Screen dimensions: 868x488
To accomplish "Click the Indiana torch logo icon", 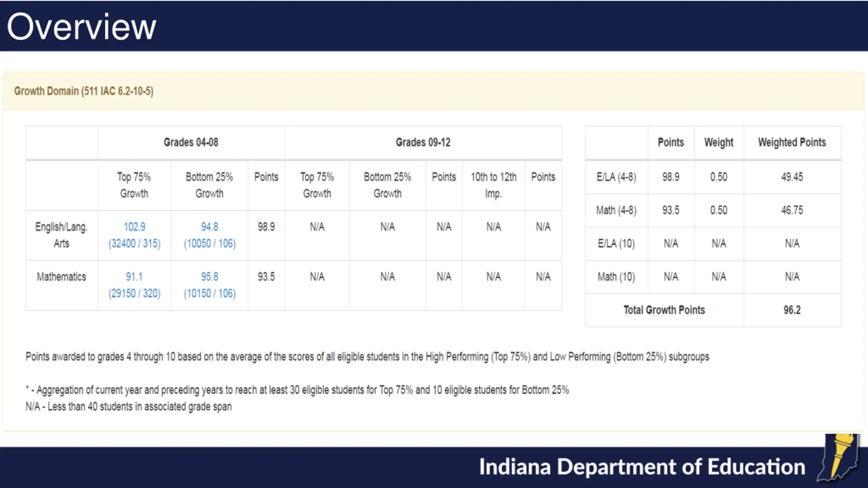I will [839, 457].
